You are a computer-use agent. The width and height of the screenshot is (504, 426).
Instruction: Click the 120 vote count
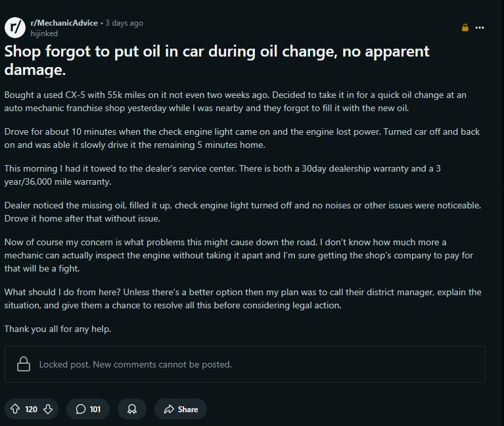click(31, 409)
